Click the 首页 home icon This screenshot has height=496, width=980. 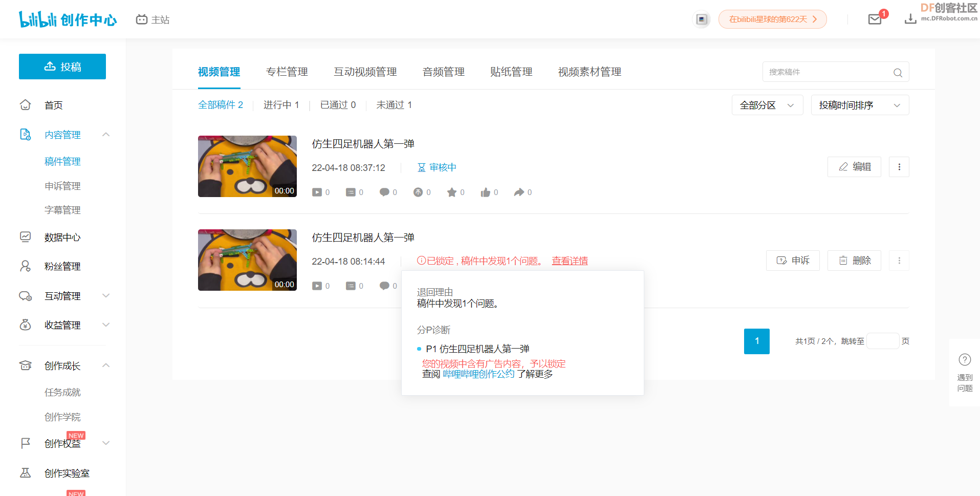click(x=25, y=105)
